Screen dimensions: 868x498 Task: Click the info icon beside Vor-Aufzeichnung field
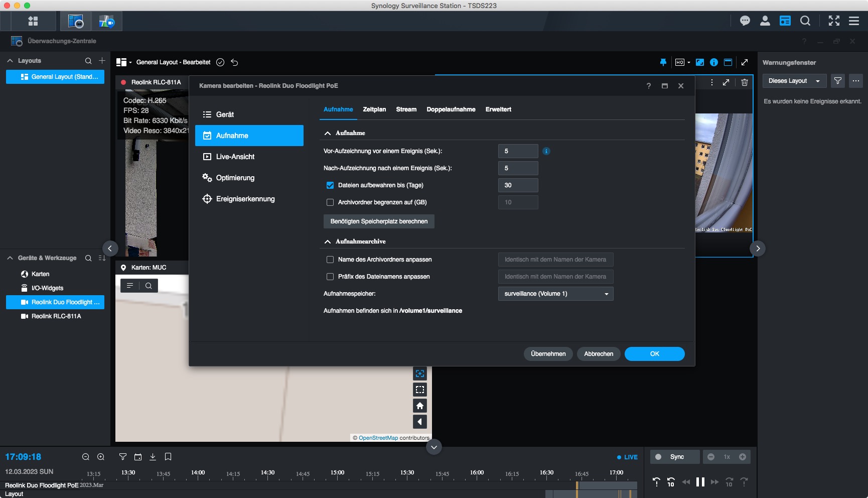[x=546, y=151]
